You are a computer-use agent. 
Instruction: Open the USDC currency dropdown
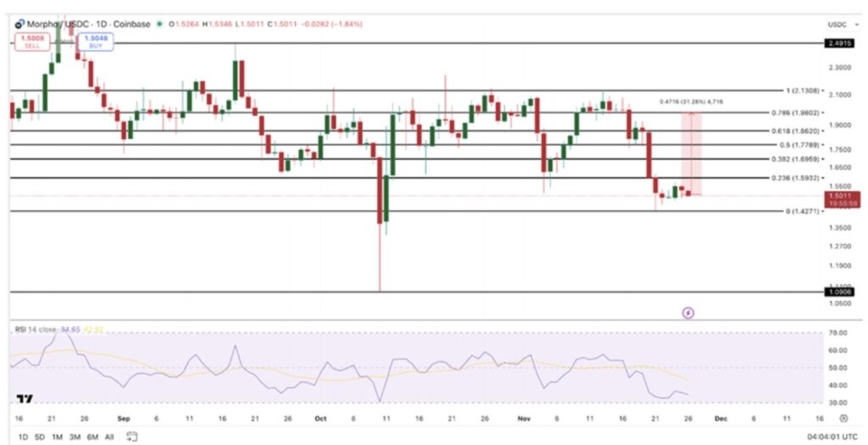[x=839, y=25]
